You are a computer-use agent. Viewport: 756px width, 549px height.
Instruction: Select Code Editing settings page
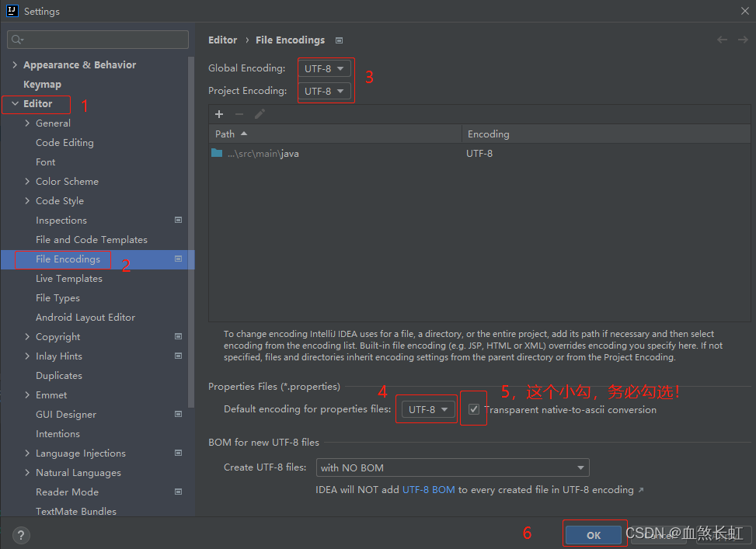tap(64, 143)
